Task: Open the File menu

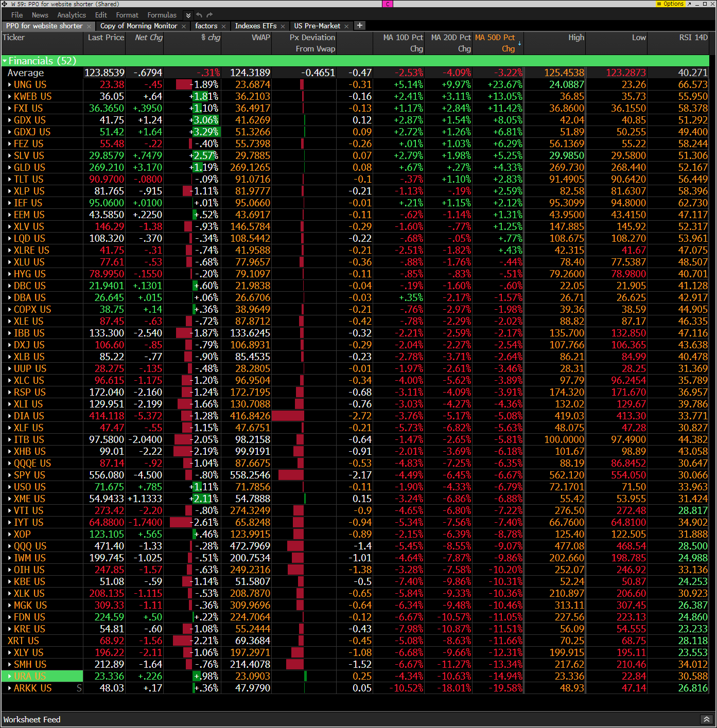Action: coord(17,15)
